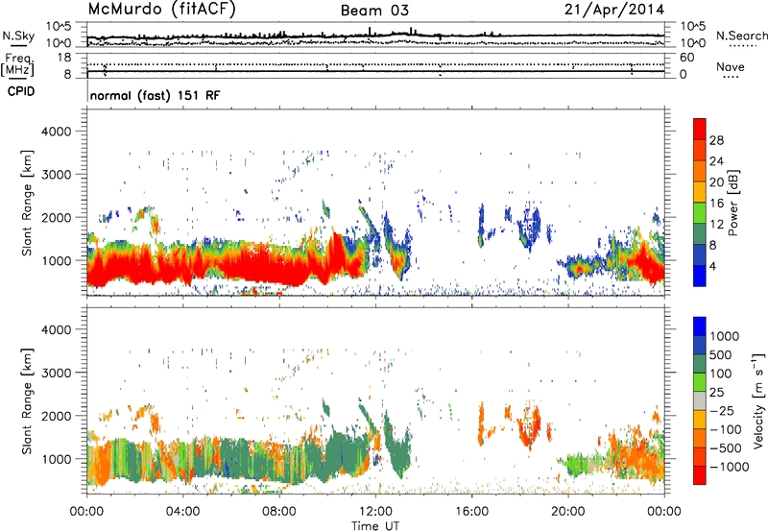768x532 pixels.
Task: Click the 'McMurdo (fitACF)' title text
Action: coord(161,10)
